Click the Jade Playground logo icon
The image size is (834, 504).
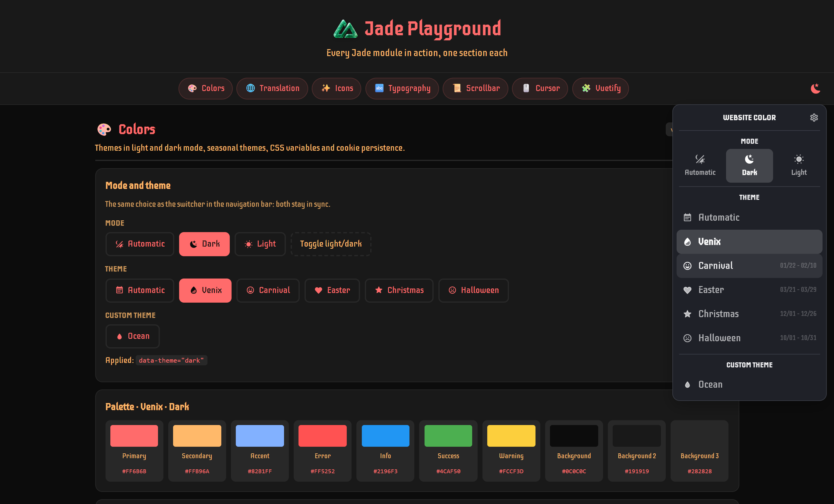pos(345,29)
